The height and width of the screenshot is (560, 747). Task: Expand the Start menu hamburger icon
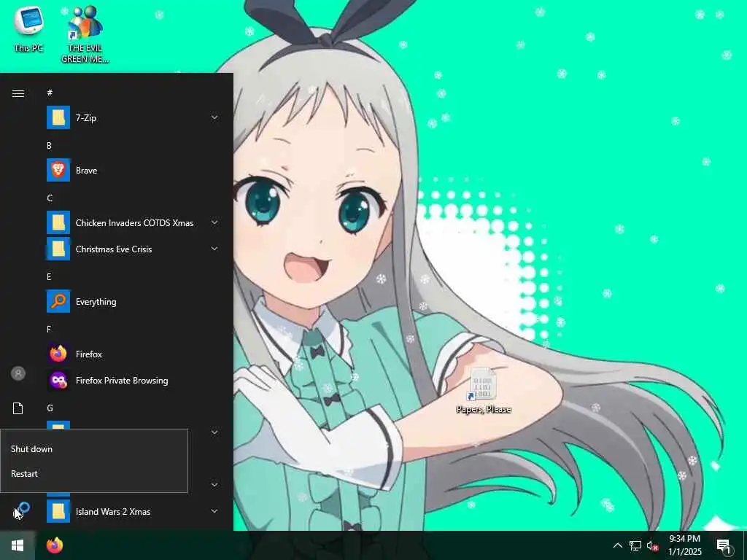pyautogui.click(x=18, y=93)
